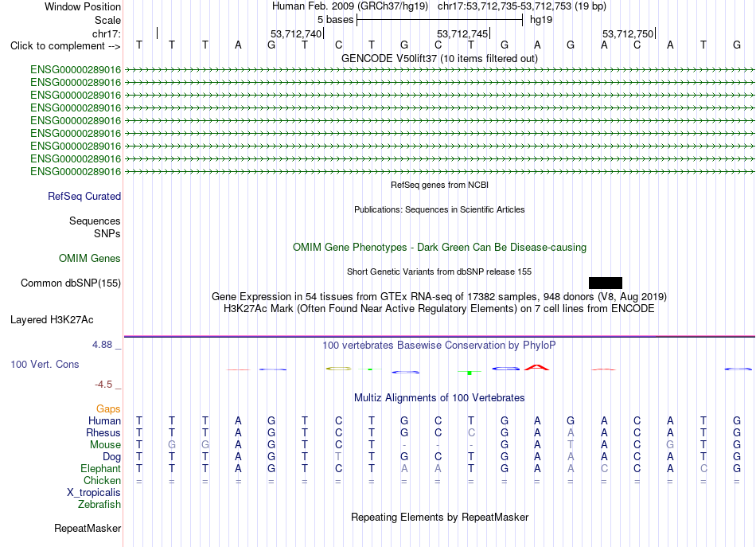Click the faded T in the Dog row
This screenshot has width=756, height=547.
pos(338,457)
